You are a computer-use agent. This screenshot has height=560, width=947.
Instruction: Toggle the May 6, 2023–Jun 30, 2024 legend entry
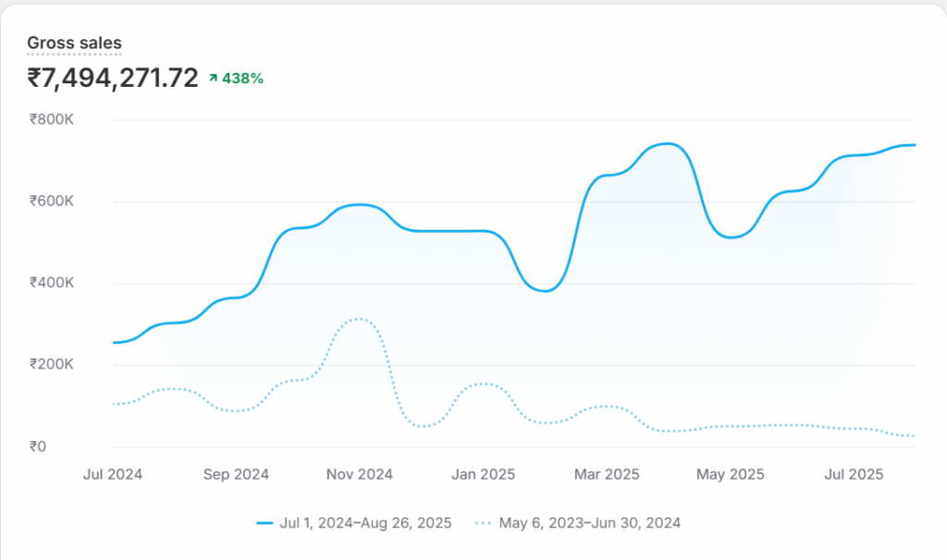pos(578,523)
